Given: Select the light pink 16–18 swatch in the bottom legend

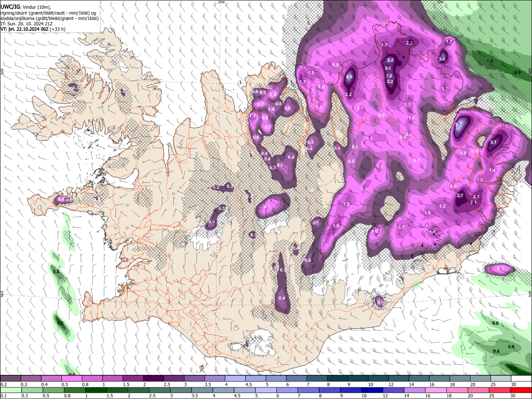Looking at the screenshot, I should 435,390.
